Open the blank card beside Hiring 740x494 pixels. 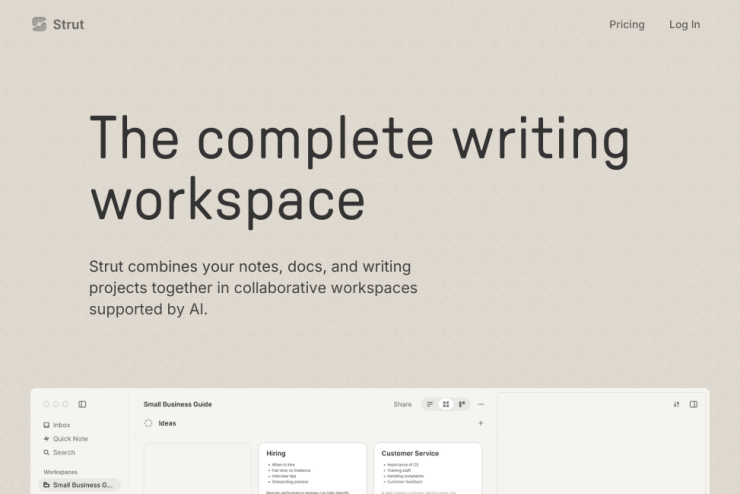click(197, 469)
